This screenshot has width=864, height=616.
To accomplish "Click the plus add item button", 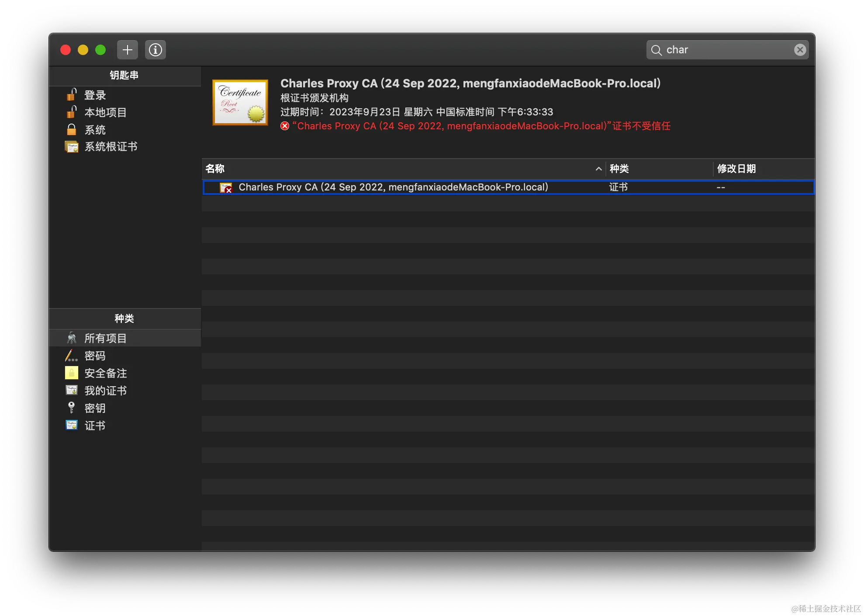I will click(127, 50).
